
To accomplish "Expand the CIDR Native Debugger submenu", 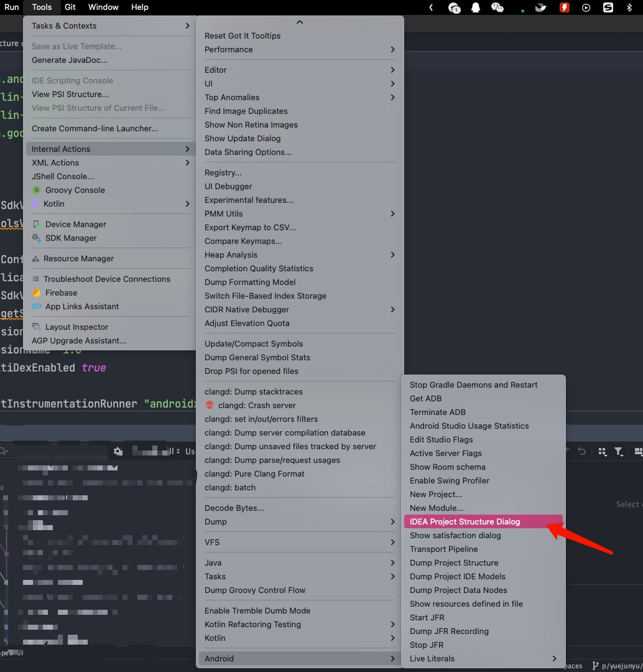I will pyautogui.click(x=300, y=310).
